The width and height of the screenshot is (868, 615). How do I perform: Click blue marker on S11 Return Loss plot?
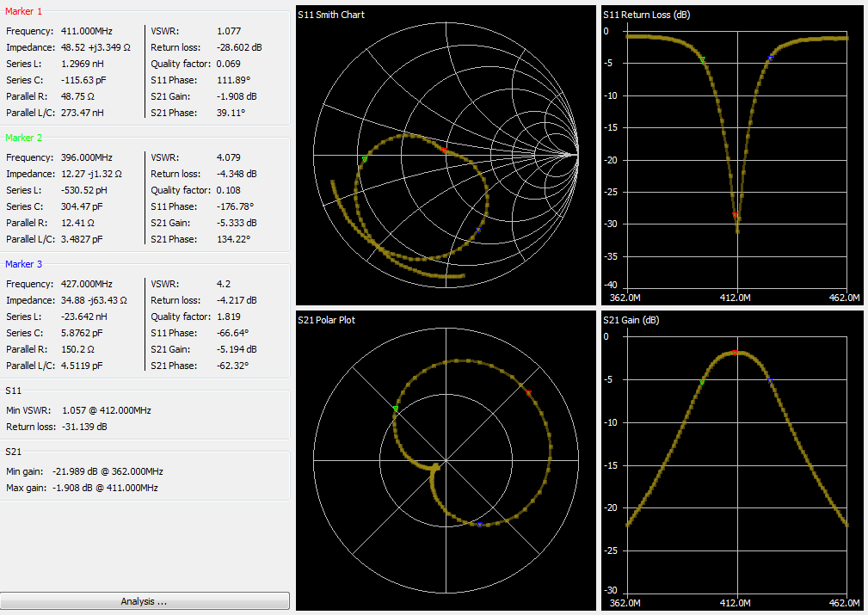tap(770, 58)
